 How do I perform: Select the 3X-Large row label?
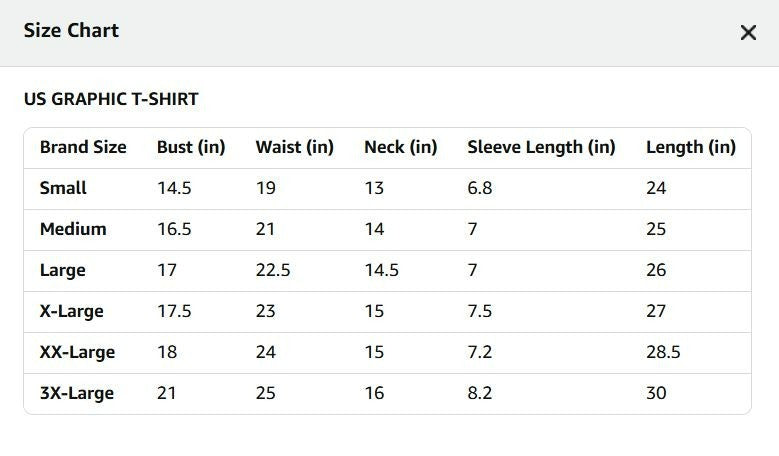click(77, 393)
